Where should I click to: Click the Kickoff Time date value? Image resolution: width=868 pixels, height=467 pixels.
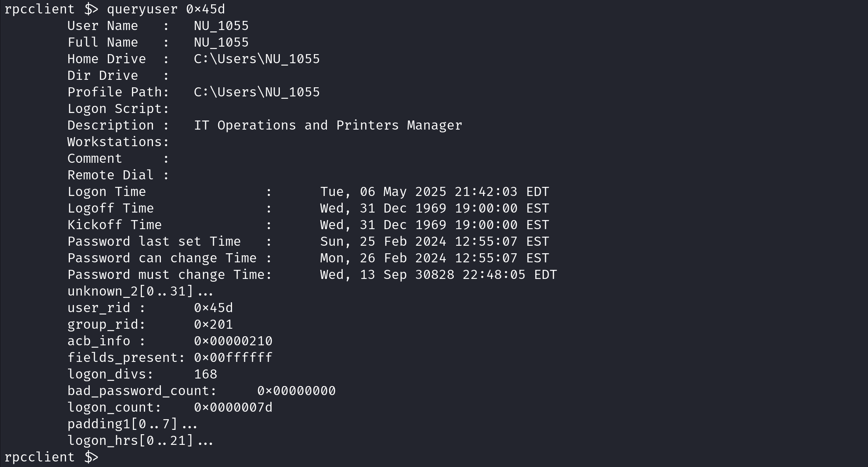[x=435, y=225]
